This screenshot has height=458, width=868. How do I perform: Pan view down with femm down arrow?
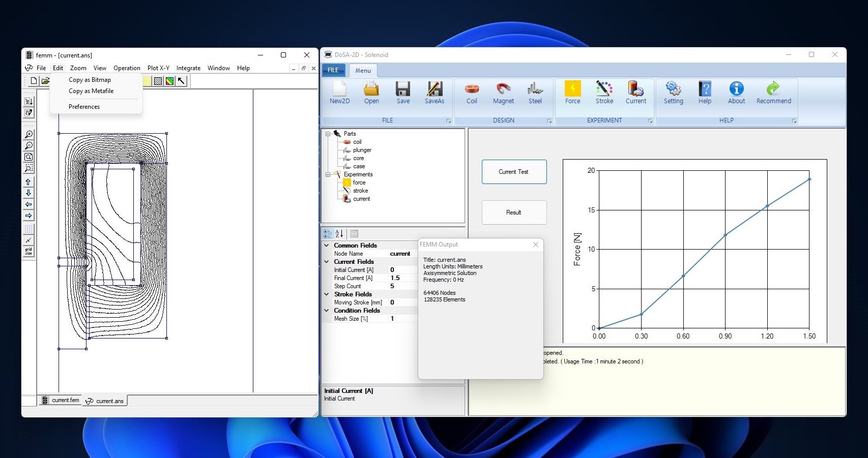click(x=28, y=193)
